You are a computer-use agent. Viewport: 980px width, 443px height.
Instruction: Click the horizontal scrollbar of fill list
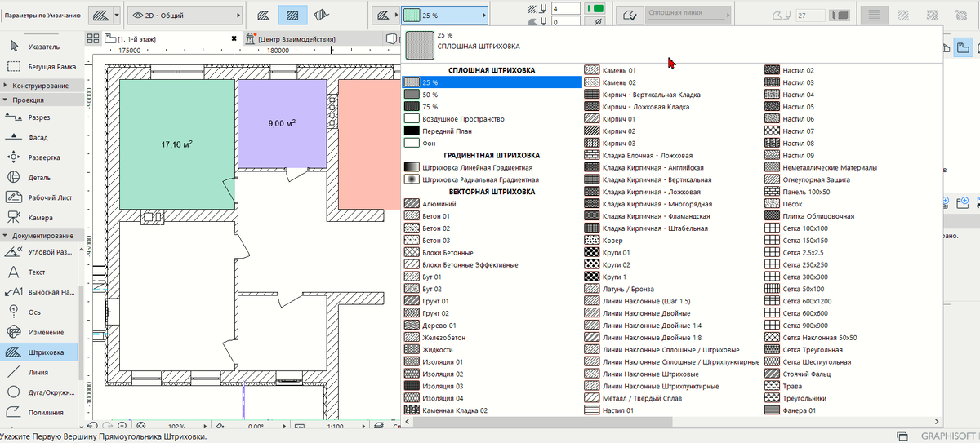point(541,422)
